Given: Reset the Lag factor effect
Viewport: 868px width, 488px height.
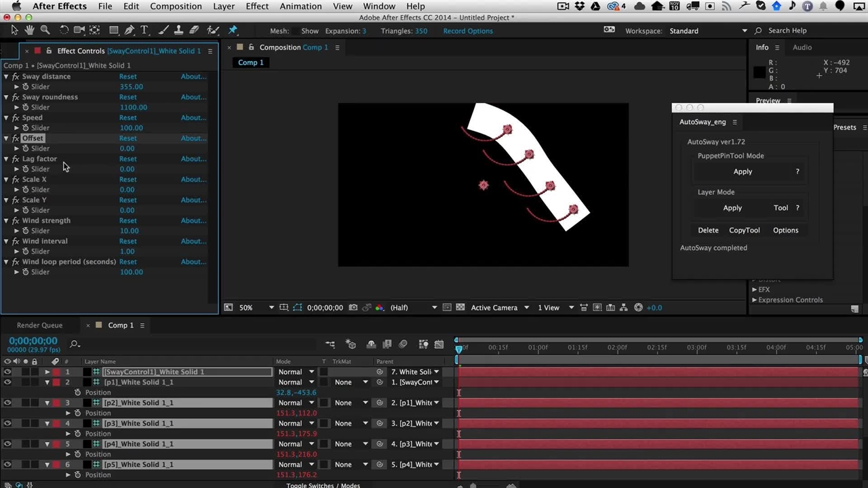Looking at the screenshot, I should pyautogui.click(x=127, y=159).
